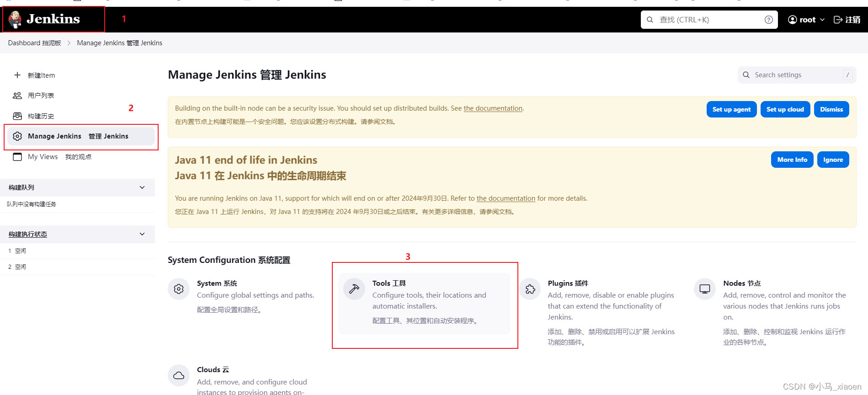The width and height of the screenshot is (868, 395).
Task: Click the Clouds cloud icon
Action: pos(179,375)
